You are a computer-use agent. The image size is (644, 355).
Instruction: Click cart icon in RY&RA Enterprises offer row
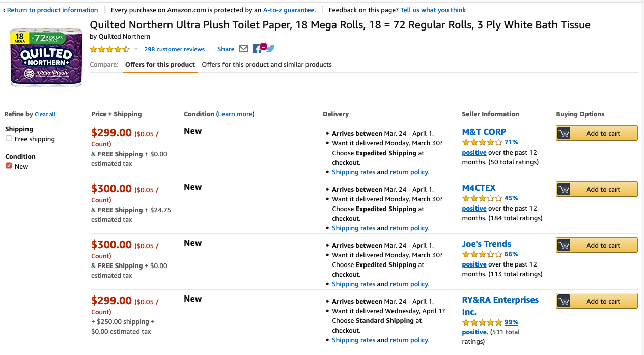point(564,301)
